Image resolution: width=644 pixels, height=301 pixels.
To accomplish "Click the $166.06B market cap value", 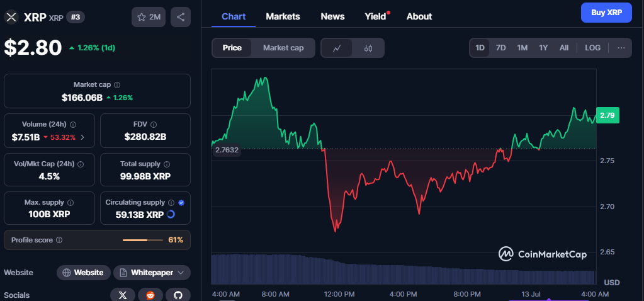I will click(82, 98).
